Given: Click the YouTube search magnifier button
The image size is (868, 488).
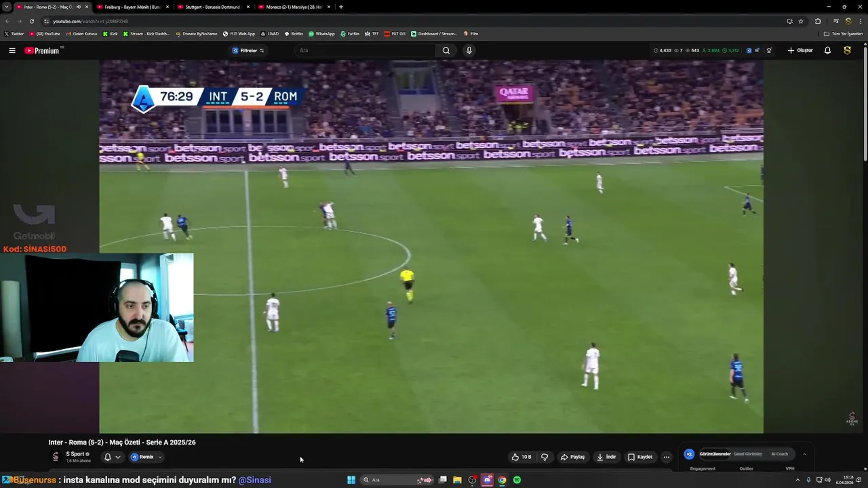Looking at the screenshot, I should coord(446,50).
